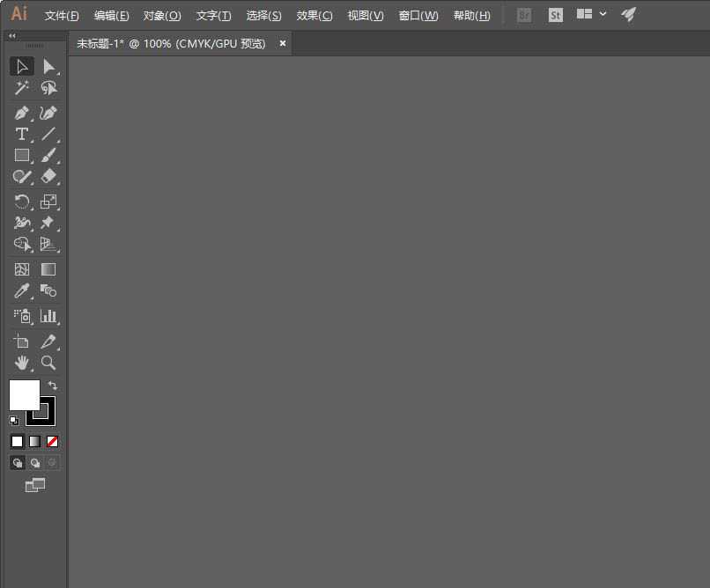Viewport: 710px width, 588px height.
Task: Choose the Magic Wand tool
Action: click(22, 87)
